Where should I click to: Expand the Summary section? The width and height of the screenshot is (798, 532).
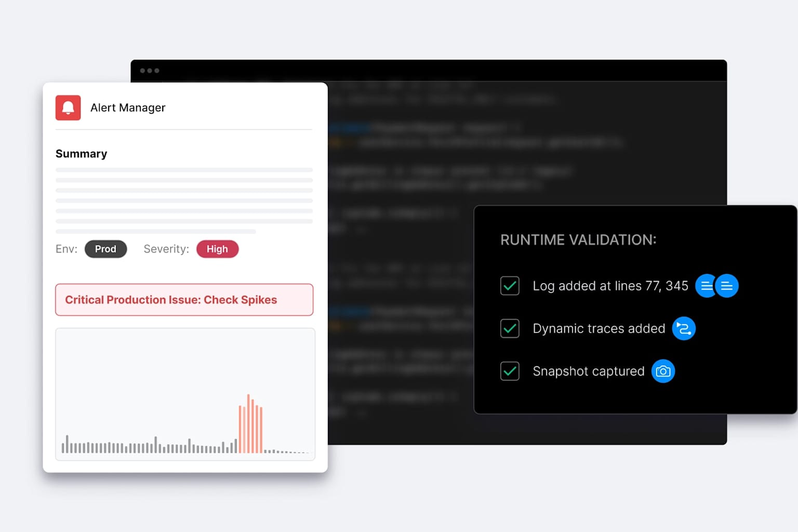click(81, 154)
